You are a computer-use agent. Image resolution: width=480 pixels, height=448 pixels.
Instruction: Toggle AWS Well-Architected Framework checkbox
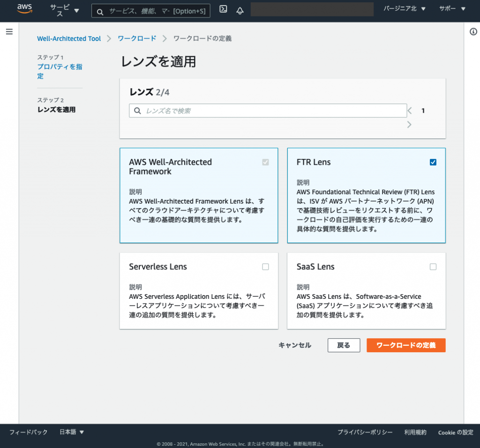click(x=265, y=162)
